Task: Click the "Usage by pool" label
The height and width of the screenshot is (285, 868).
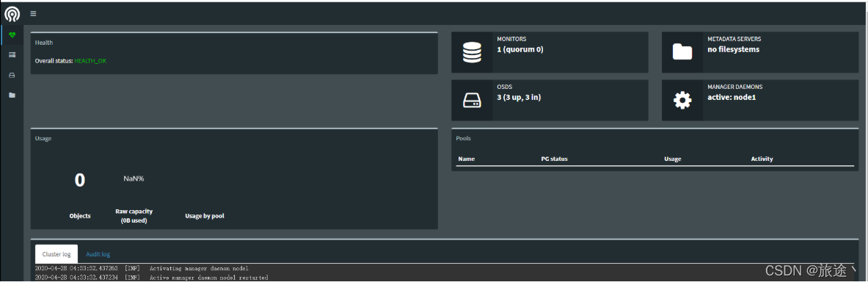Action: (x=204, y=216)
